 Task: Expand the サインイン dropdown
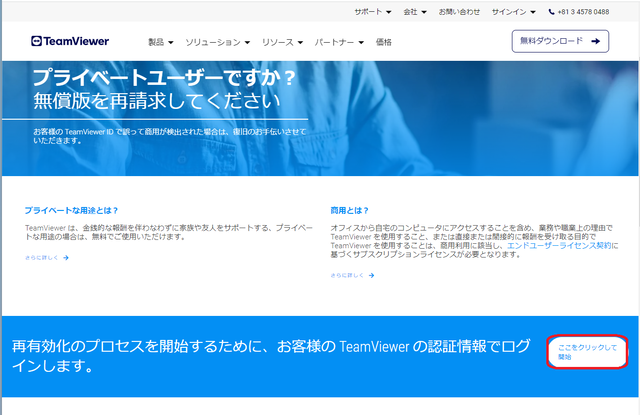pos(513,12)
